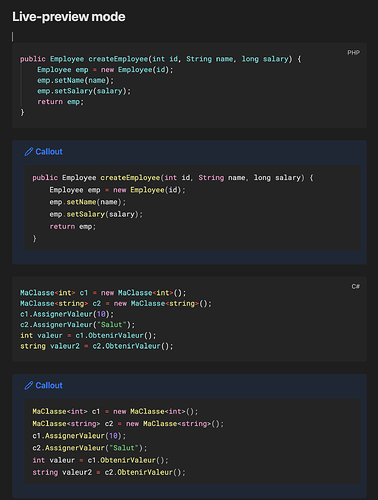Viewport: 378px width, 500px height.
Task: Click 'return emp;' in PHP block
Action: click(60, 102)
